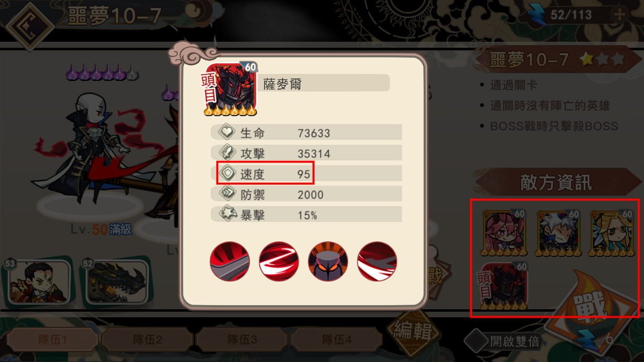Switch to the 隊伍3 tab
The height and width of the screenshot is (362, 644).
pyautogui.click(x=242, y=339)
